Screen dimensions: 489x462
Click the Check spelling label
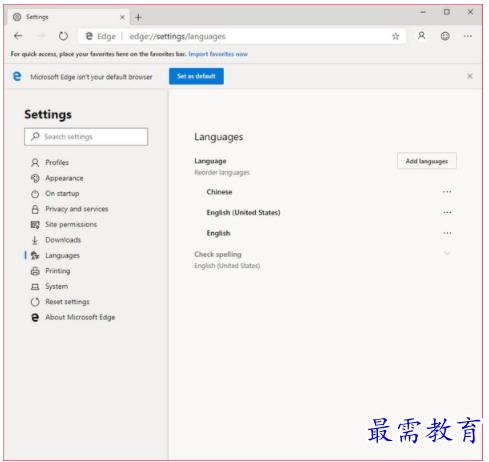(218, 254)
